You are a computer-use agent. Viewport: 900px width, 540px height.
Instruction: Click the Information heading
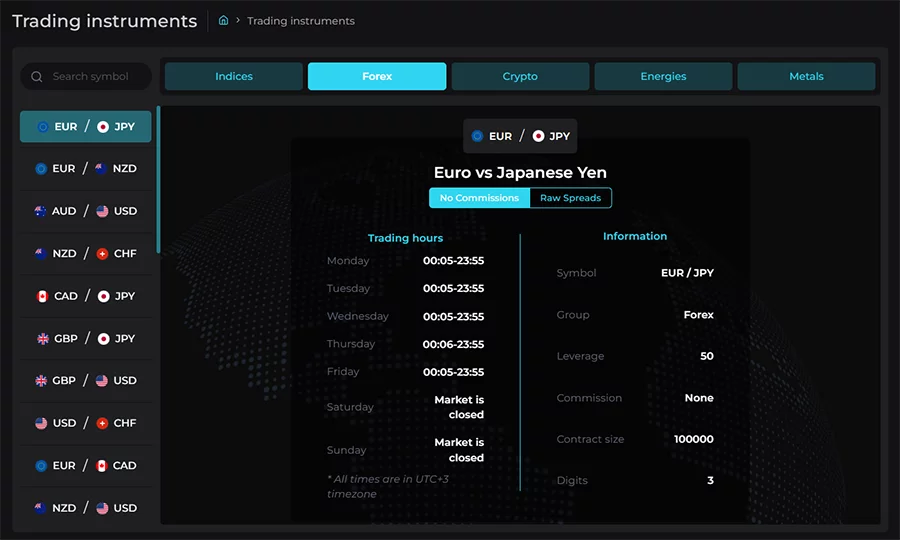pos(635,236)
